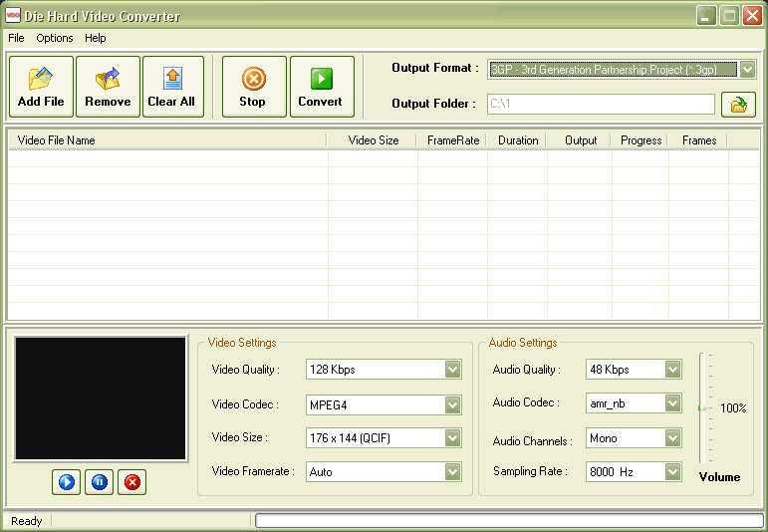This screenshot has width=768, height=532.
Task: Click the Ready status bar text
Action: coord(27,521)
